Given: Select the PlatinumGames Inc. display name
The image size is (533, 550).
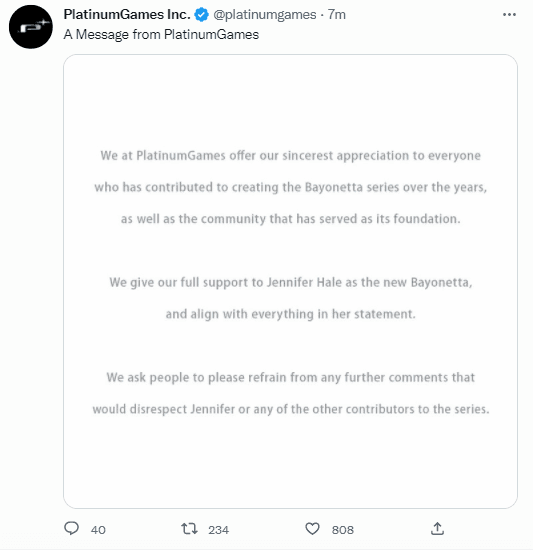Looking at the screenshot, I should click(x=127, y=15).
